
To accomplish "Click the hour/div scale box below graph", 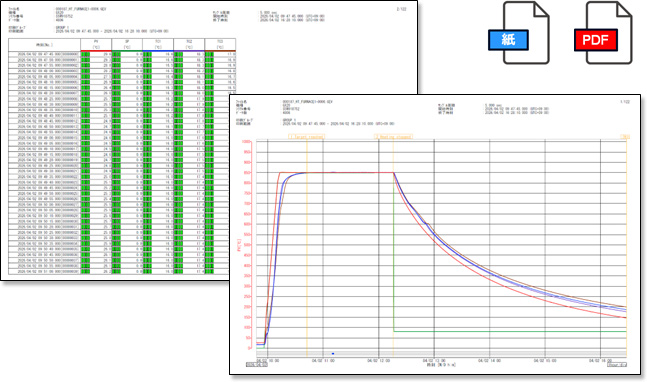I will (617, 365).
